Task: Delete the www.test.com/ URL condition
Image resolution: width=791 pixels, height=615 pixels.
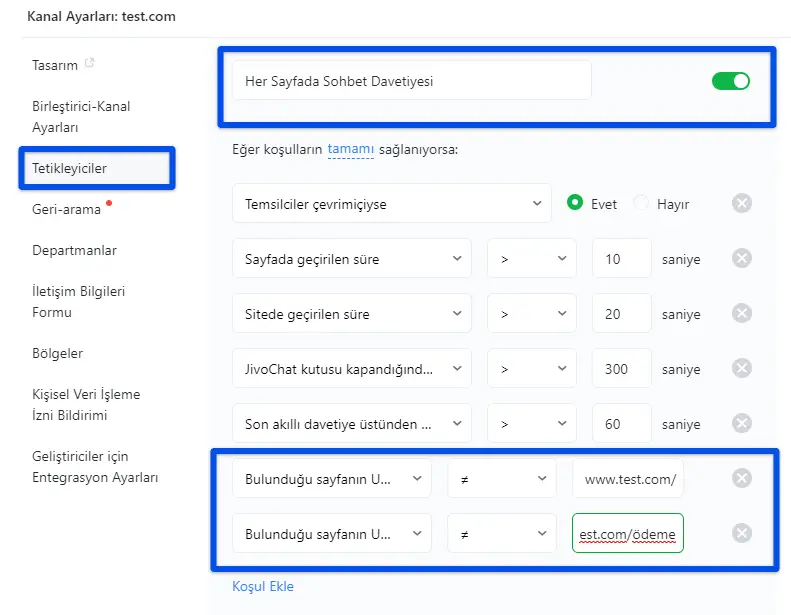Action: (742, 478)
